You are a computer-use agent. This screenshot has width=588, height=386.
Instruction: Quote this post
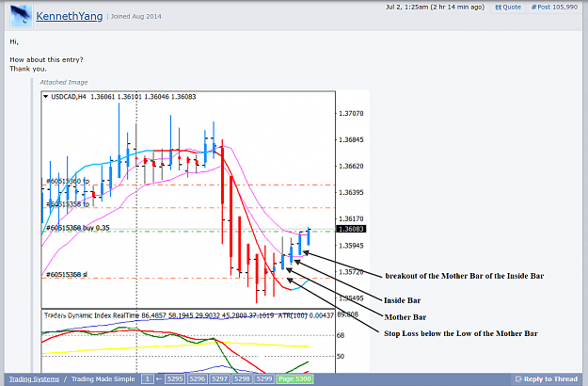click(508, 7)
